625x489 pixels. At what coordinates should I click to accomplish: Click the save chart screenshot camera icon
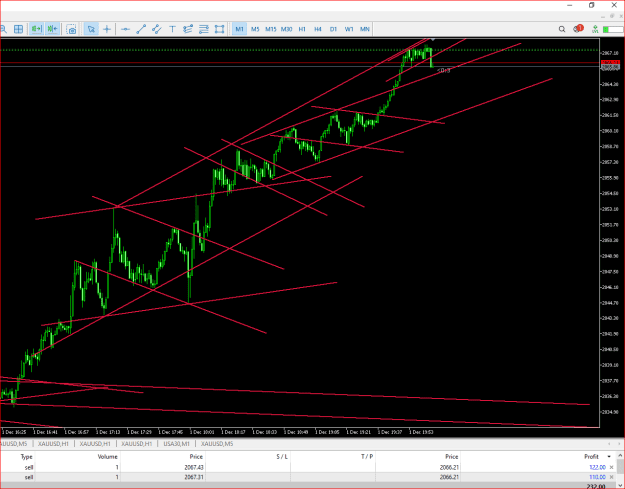pyautogui.click(x=71, y=29)
